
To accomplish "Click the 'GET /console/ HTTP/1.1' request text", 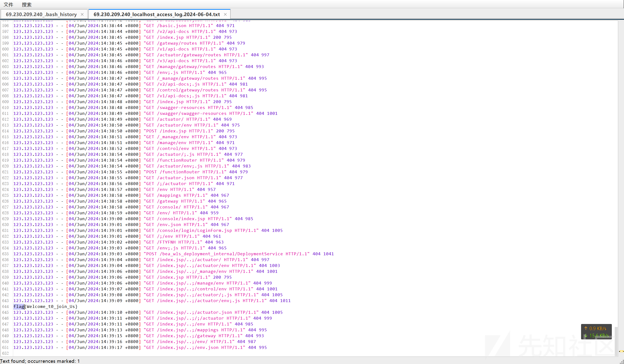I will [176, 207].
